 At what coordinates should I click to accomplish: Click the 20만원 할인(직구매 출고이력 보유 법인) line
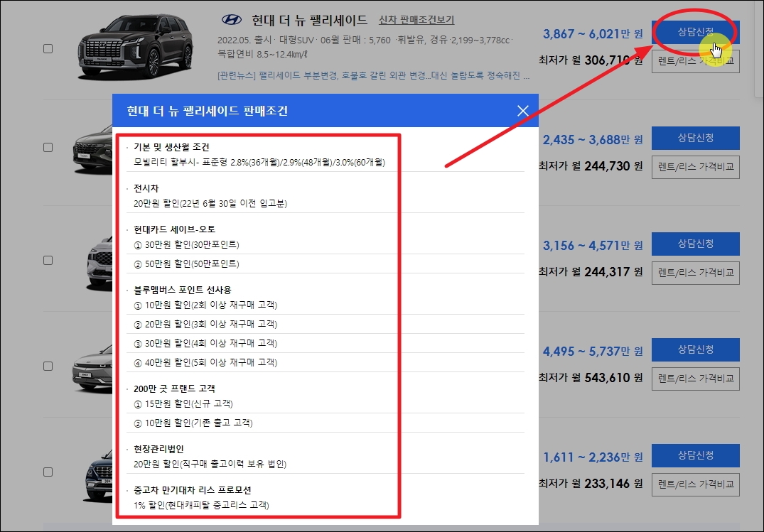coord(210,465)
